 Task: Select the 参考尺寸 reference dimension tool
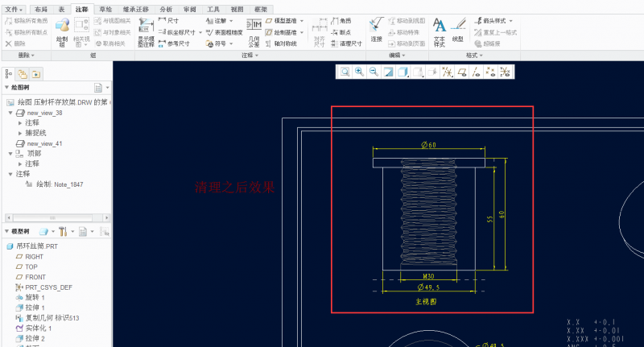[x=174, y=43]
